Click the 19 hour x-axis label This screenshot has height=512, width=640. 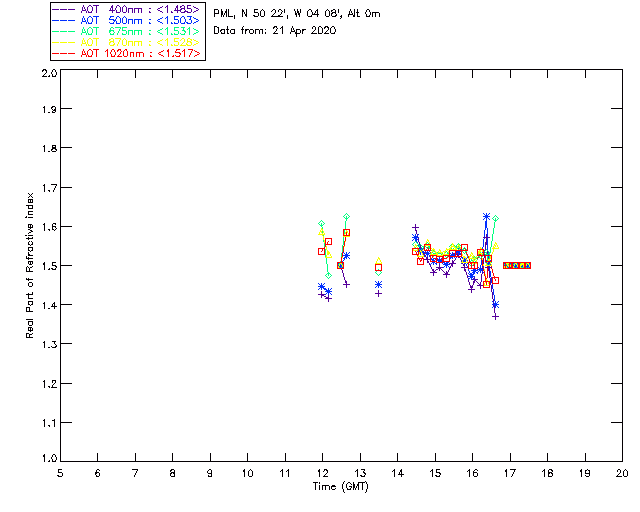pos(585,473)
